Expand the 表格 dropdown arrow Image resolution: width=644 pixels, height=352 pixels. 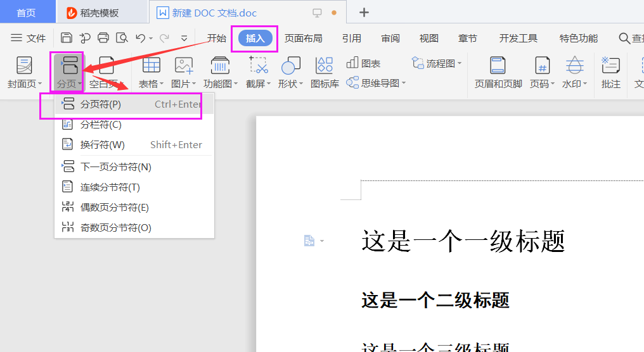[162, 84]
